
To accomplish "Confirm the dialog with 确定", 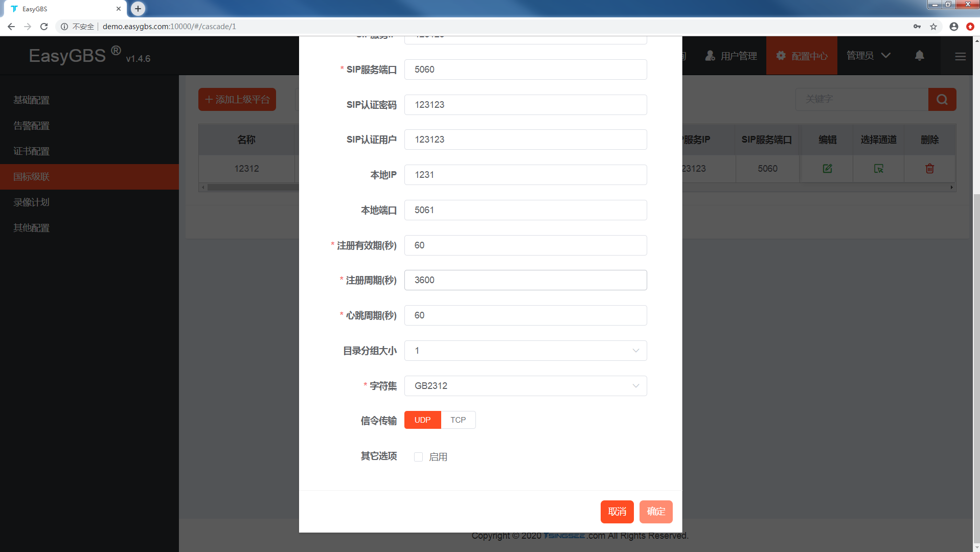I will [655, 512].
